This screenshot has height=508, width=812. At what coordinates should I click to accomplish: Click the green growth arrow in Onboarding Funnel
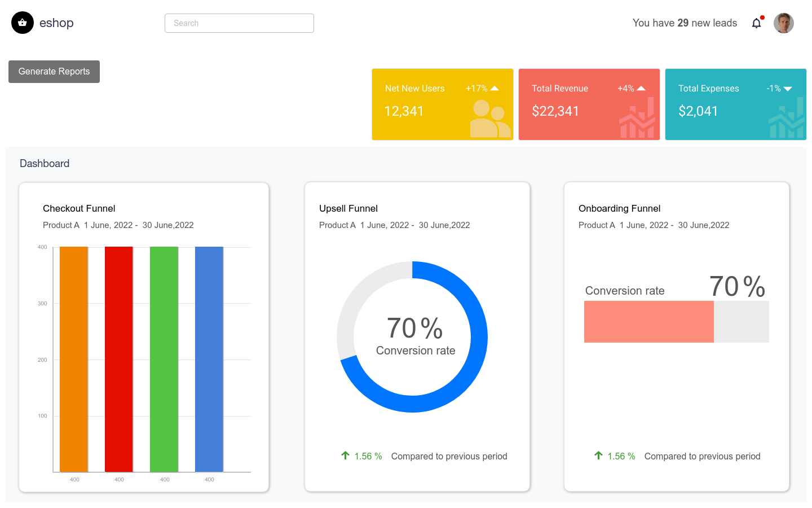pyautogui.click(x=597, y=456)
